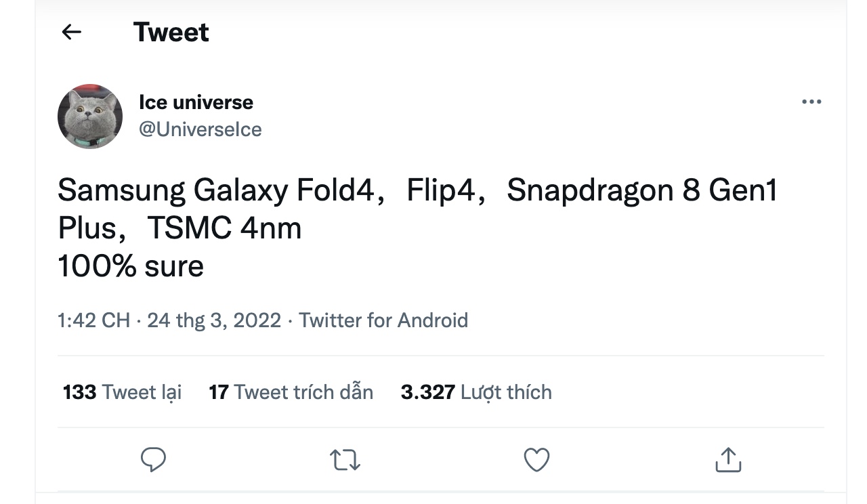
Task: Open the Twitter for Android source link
Action: [x=383, y=320]
